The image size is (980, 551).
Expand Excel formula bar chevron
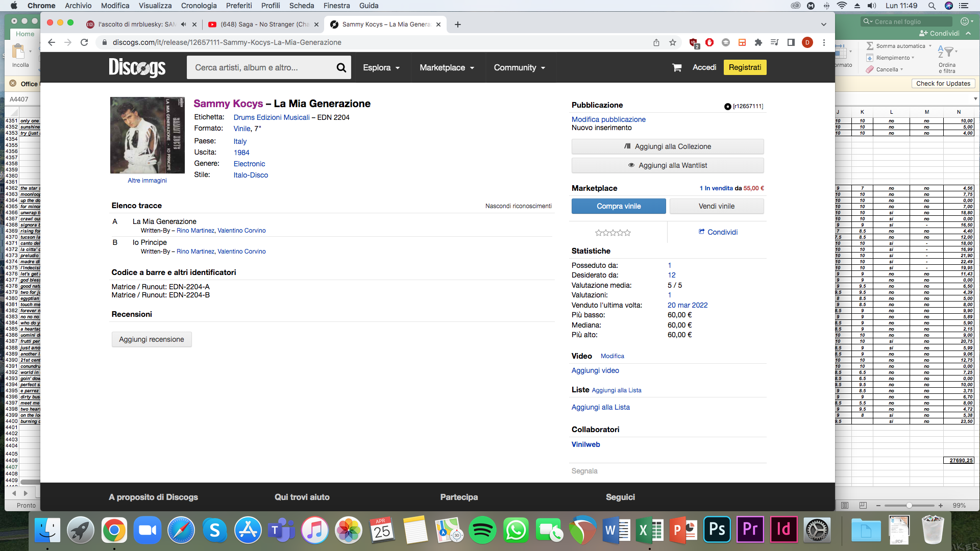[975, 99]
